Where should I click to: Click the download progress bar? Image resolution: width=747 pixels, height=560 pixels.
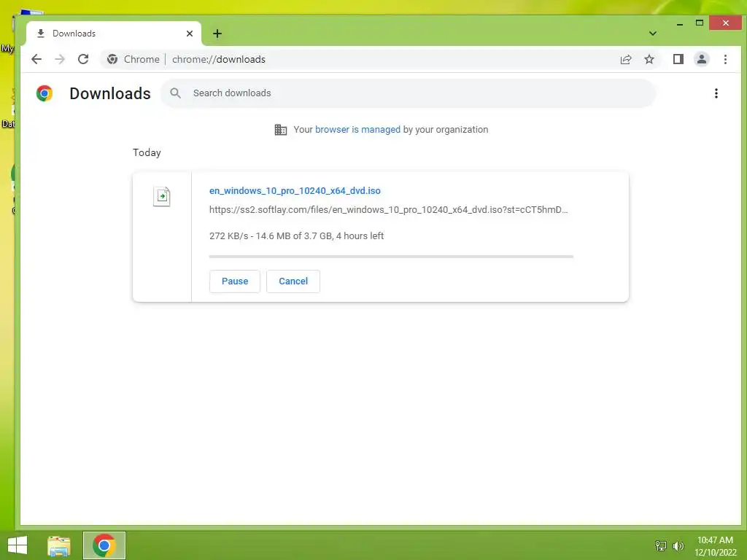point(391,257)
